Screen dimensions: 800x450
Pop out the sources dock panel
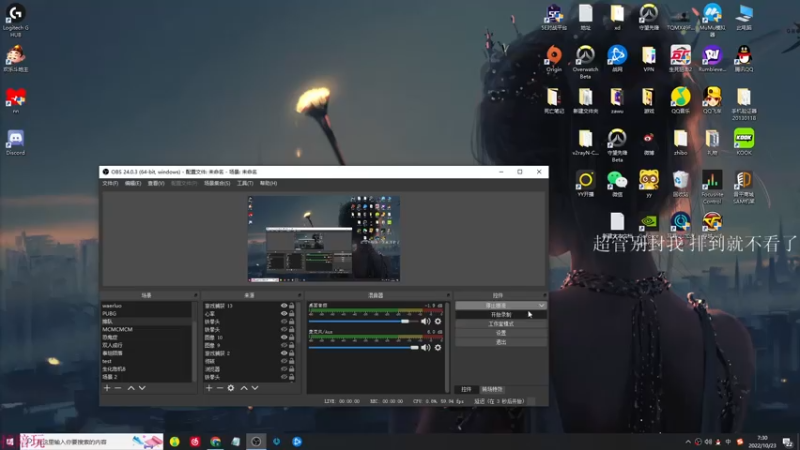pos(299,295)
